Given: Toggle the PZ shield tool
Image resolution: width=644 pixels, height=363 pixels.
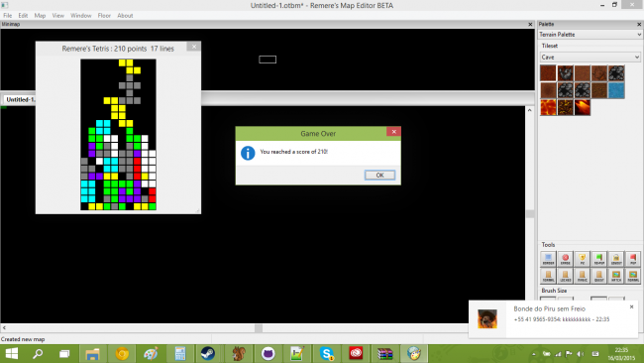Looking at the screenshot, I should 582,259.
